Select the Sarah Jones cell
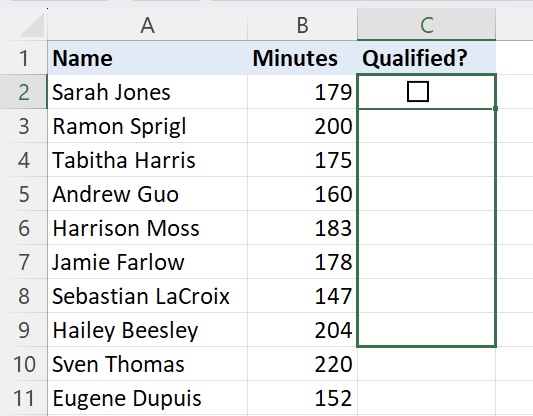 [x=148, y=92]
